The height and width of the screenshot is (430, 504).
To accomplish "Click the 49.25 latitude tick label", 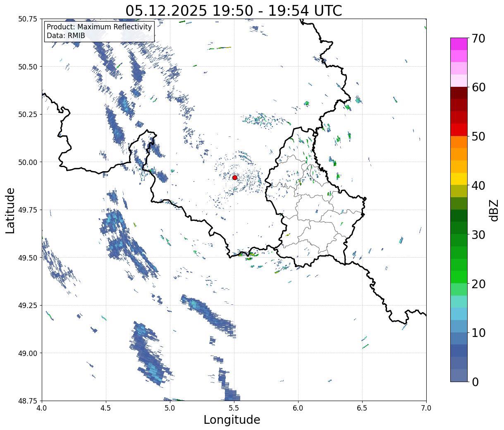I will [x=28, y=306].
